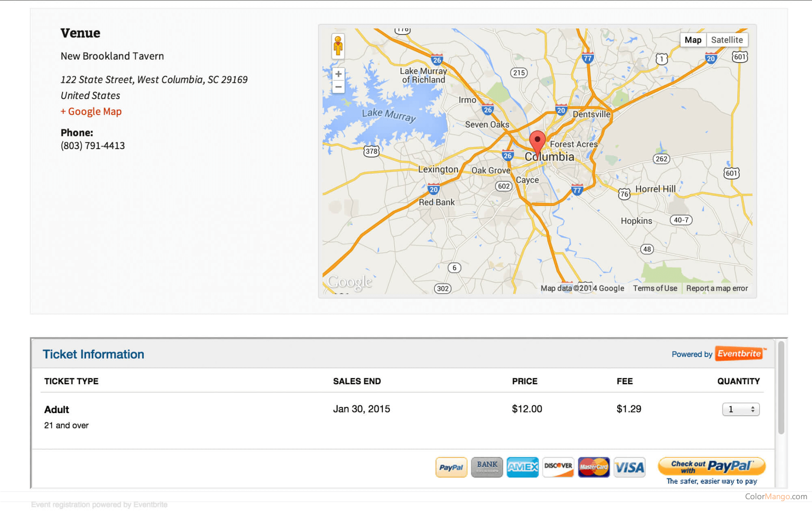This screenshot has width=812, height=528.
Task: Click the AMEX card icon
Action: (522, 467)
